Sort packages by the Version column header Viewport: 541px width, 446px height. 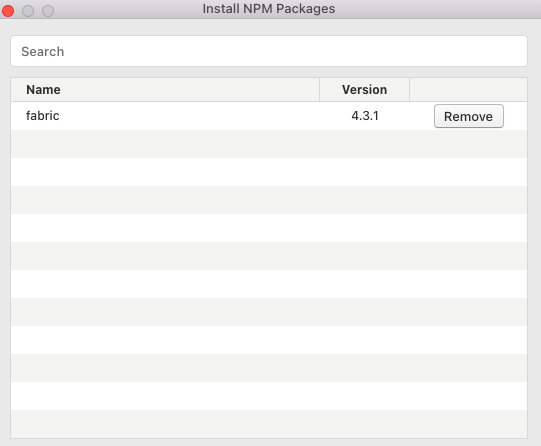pyautogui.click(x=364, y=90)
